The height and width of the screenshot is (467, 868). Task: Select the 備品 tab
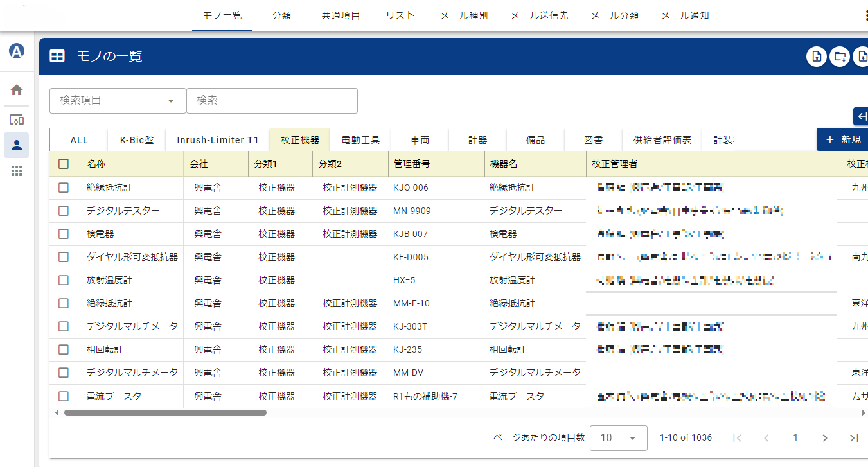pos(536,140)
